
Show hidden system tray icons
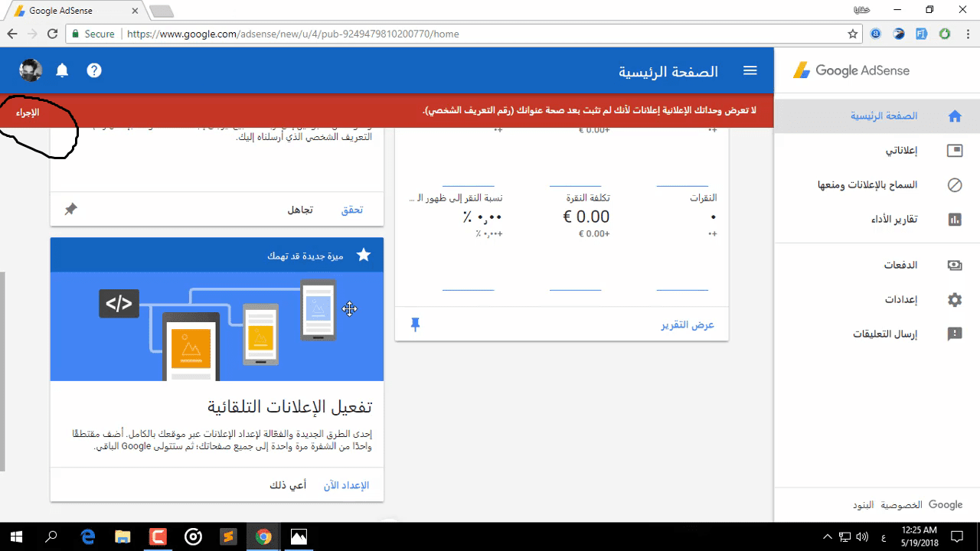coord(827,536)
